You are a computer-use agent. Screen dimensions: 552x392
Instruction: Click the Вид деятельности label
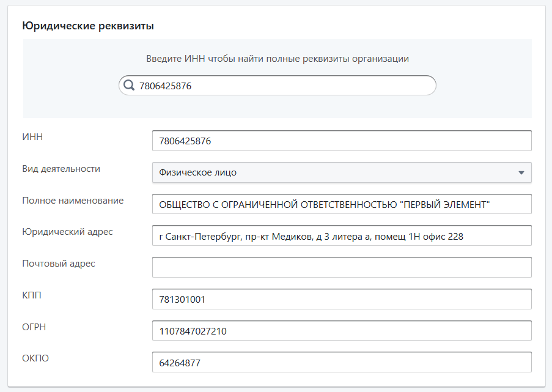coord(61,169)
